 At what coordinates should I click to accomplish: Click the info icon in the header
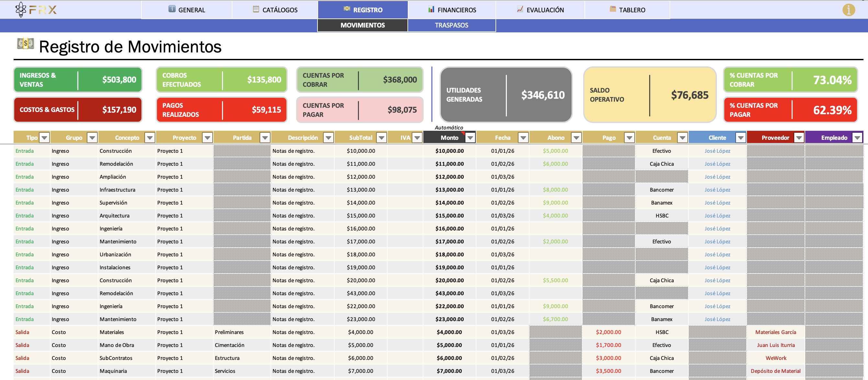coord(849,10)
